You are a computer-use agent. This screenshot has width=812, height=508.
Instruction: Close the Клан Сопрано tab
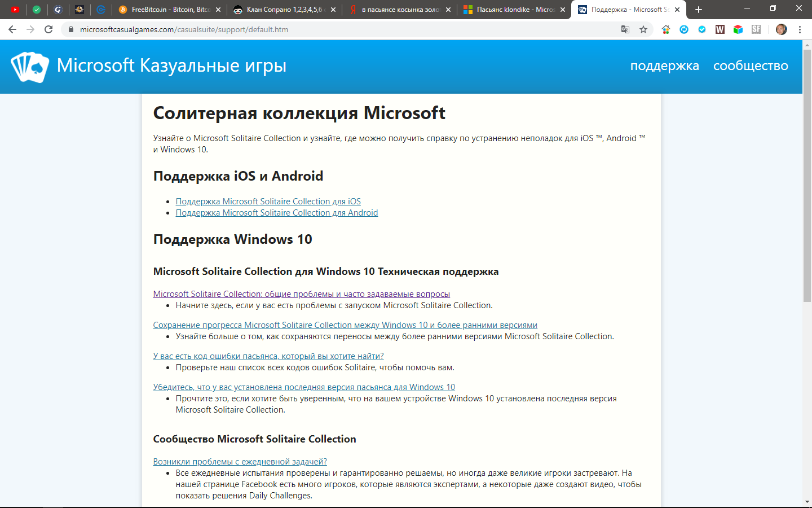(333, 10)
